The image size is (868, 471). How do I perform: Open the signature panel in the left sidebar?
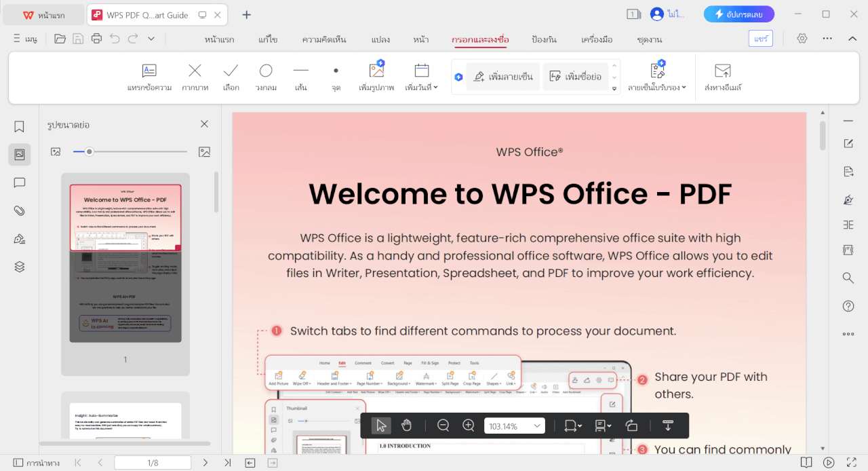click(x=19, y=239)
